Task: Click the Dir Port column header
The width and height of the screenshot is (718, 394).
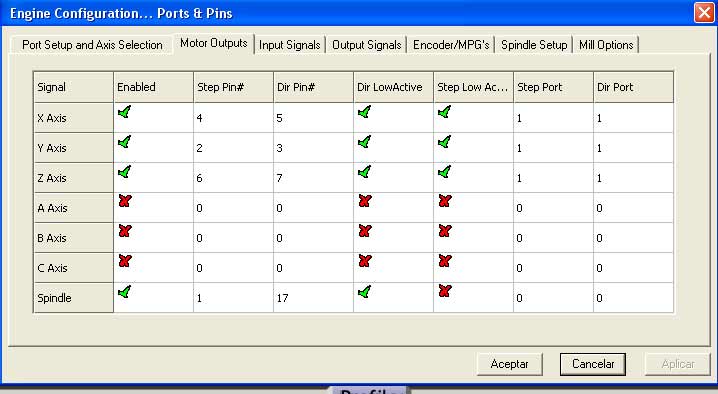Action: pyautogui.click(x=633, y=87)
